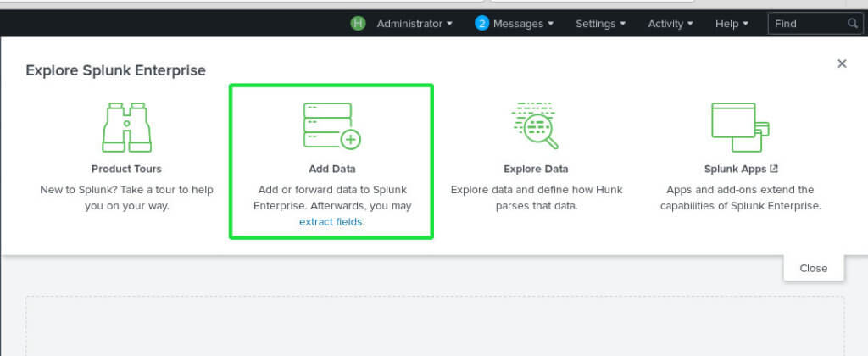The width and height of the screenshot is (868, 356).
Task: Dismiss the Explore Splunk Enterprise panel with X
Action: point(842,64)
